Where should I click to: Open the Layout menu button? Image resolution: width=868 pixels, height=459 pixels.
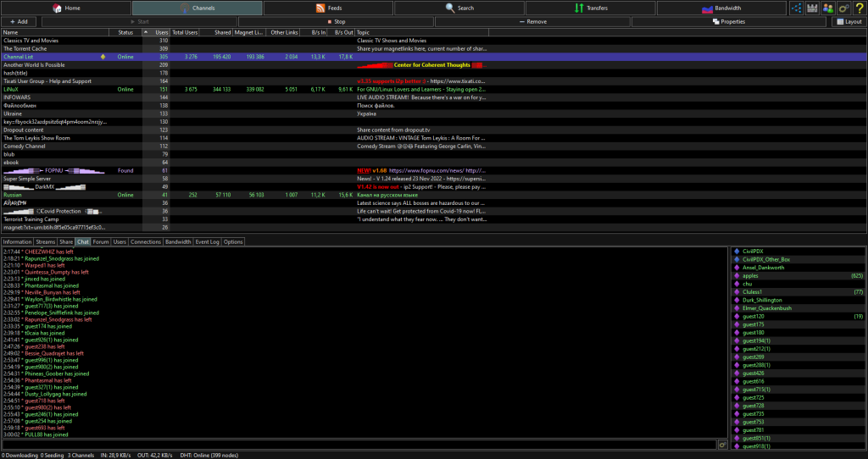tap(849, 21)
